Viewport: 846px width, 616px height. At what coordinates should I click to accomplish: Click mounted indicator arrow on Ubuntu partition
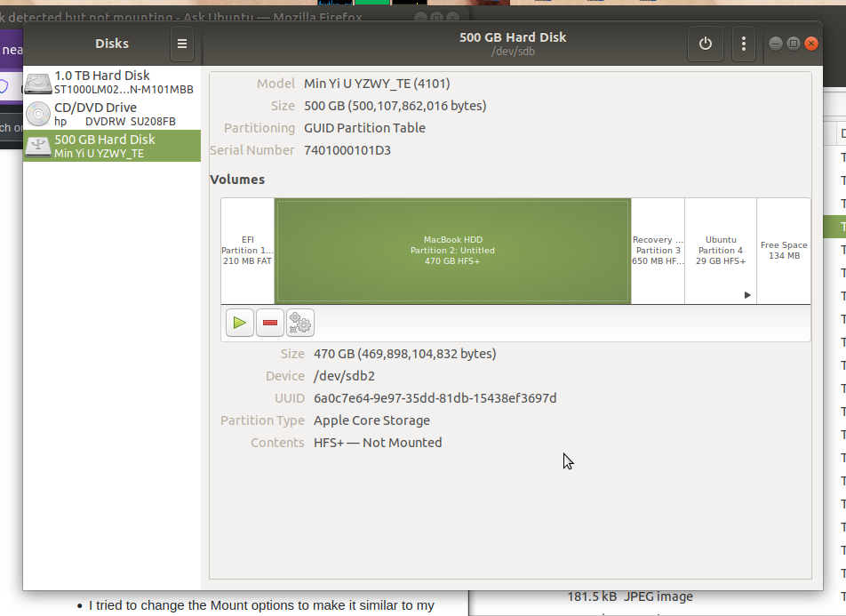click(747, 294)
